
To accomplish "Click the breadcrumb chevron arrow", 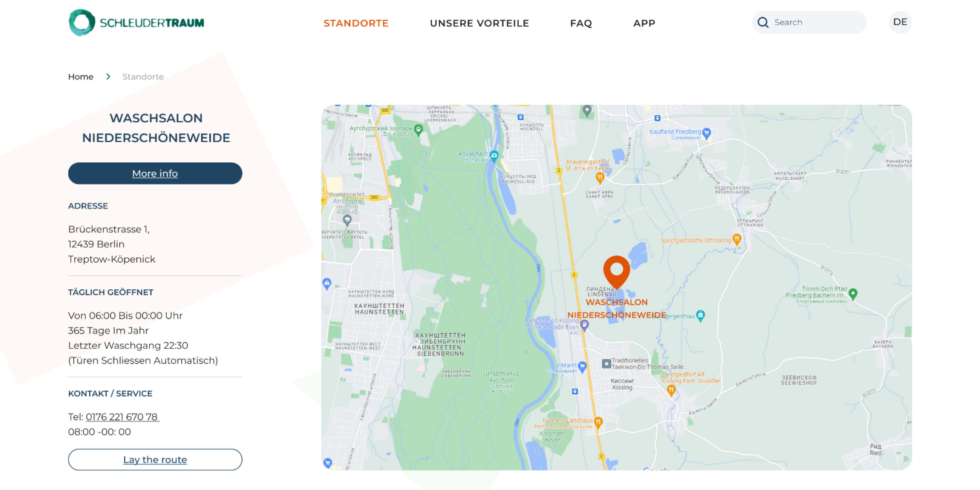I will [x=108, y=76].
